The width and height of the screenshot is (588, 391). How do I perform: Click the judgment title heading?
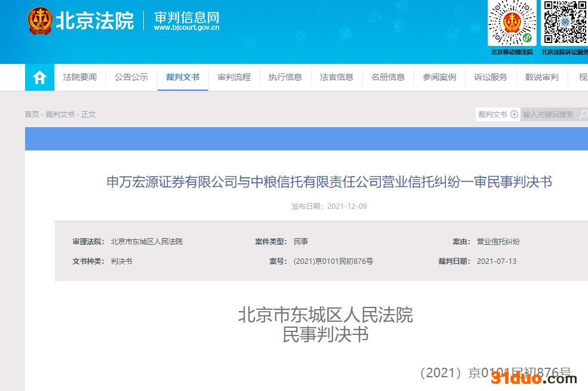tap(329, 182)
